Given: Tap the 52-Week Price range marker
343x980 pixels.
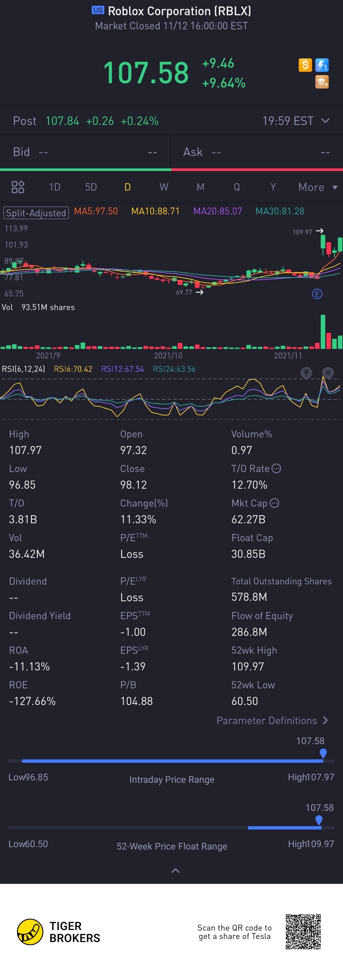Looking at the screenshot, I should click(319, 820).
